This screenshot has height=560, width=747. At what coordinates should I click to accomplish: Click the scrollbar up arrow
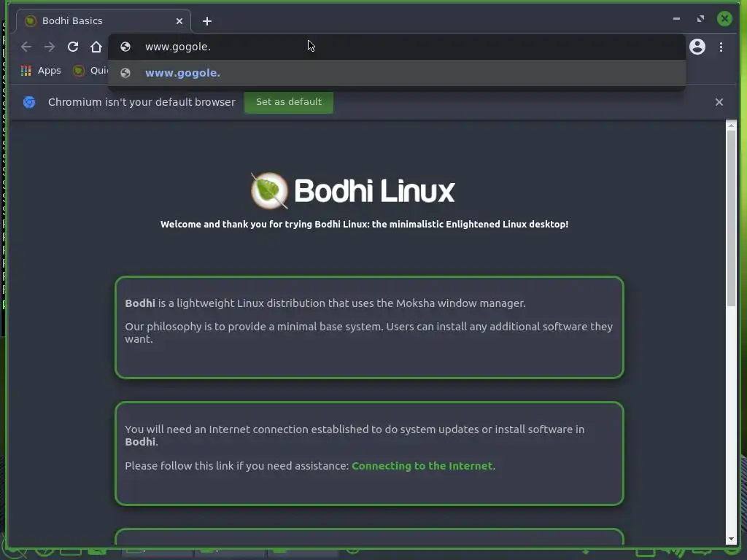click(731, 126)
